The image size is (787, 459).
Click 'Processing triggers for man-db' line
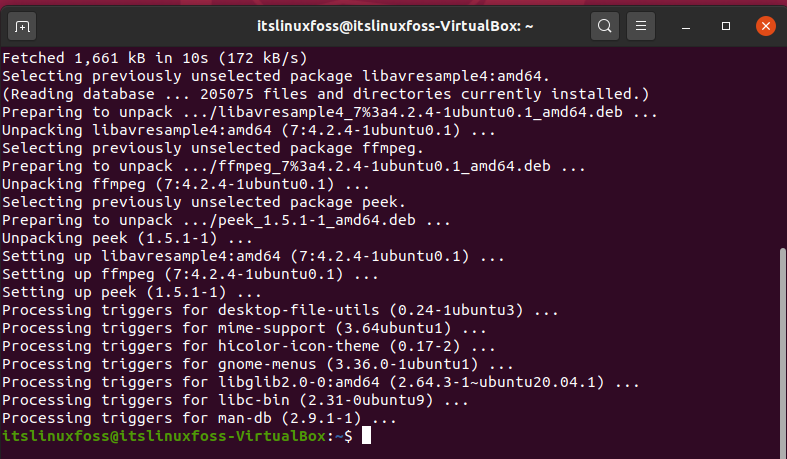[x=199, y=418]
